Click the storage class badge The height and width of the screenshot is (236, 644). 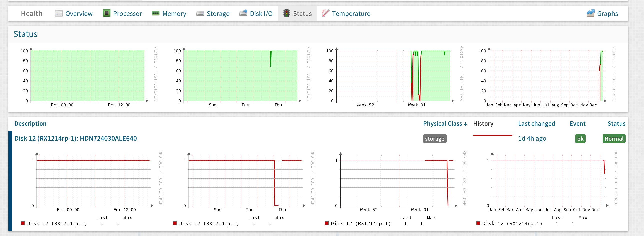point(434,139)
